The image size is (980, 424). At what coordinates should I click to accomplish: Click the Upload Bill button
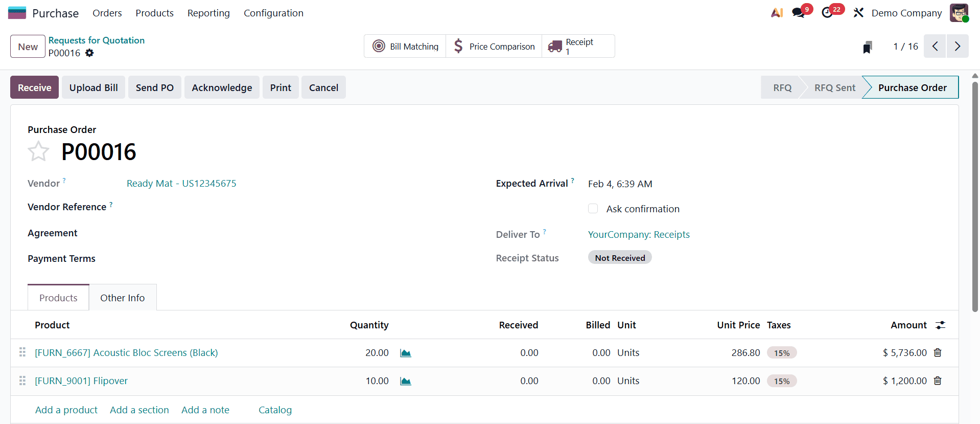pyautogui.click(x=94, y=87)
